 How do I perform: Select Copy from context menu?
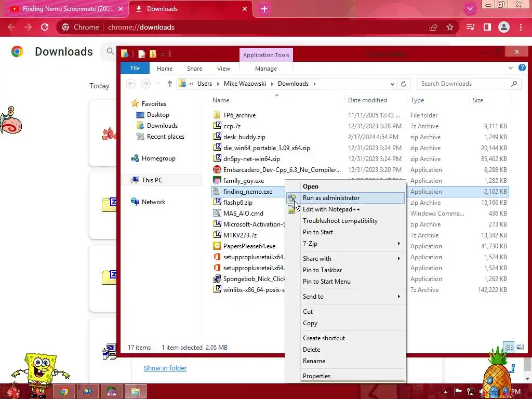pyautogui.click(x=345, y=323)
